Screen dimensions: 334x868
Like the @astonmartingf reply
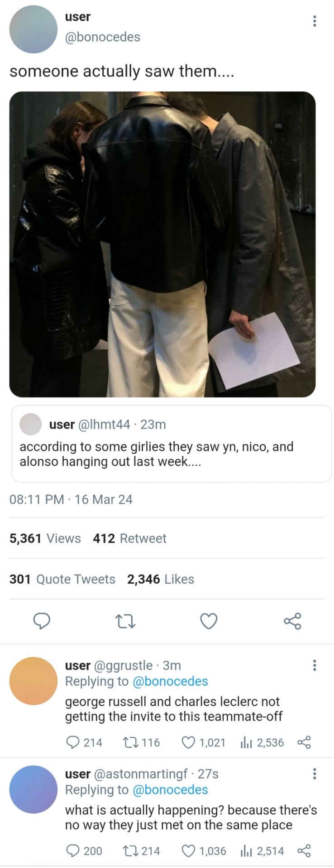188,851
